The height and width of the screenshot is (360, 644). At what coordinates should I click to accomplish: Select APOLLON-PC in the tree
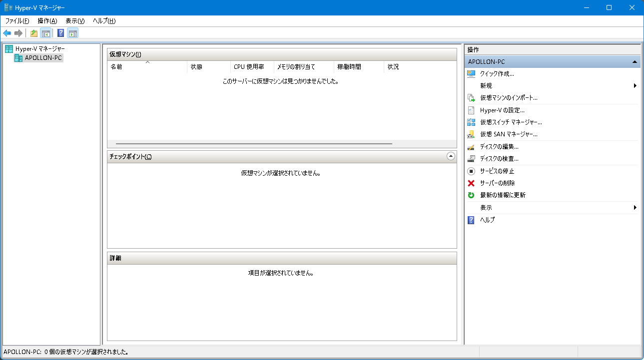pyautogui.click(x=43, y=58)
